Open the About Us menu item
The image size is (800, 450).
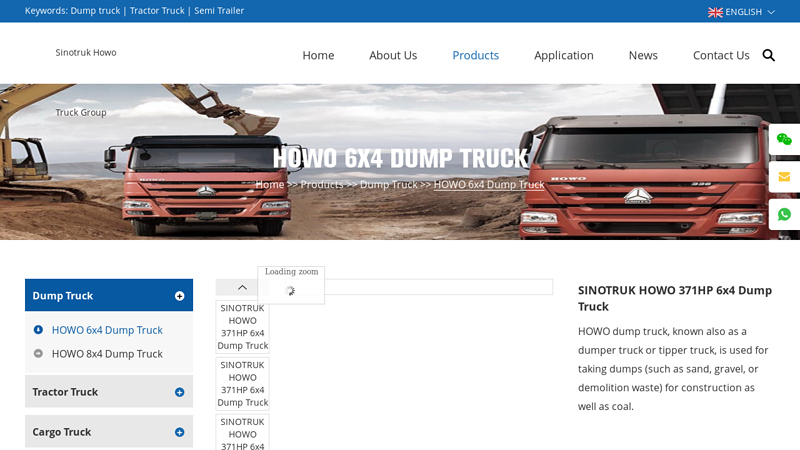(x=393, y=55)
